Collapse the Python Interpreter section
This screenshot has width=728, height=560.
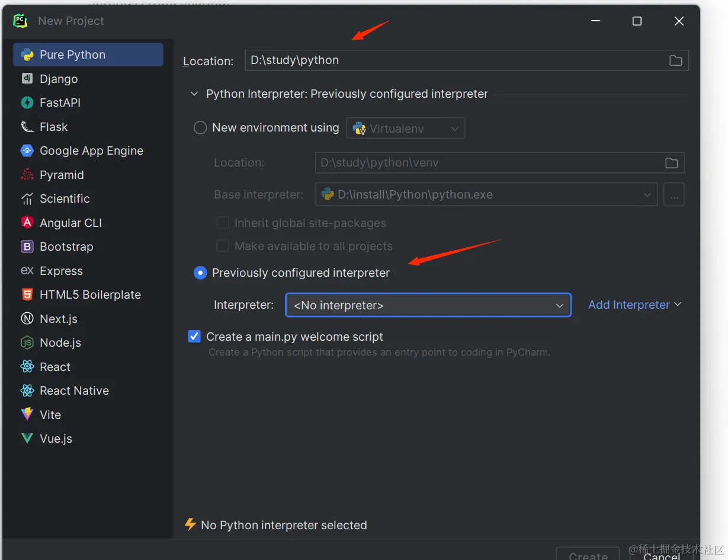pos(194,94)
